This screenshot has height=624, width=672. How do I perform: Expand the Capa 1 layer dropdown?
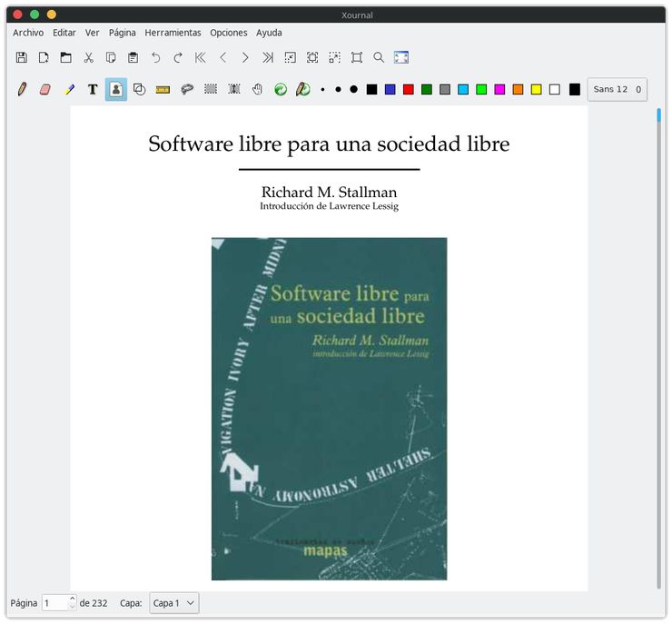coord(174,603)
